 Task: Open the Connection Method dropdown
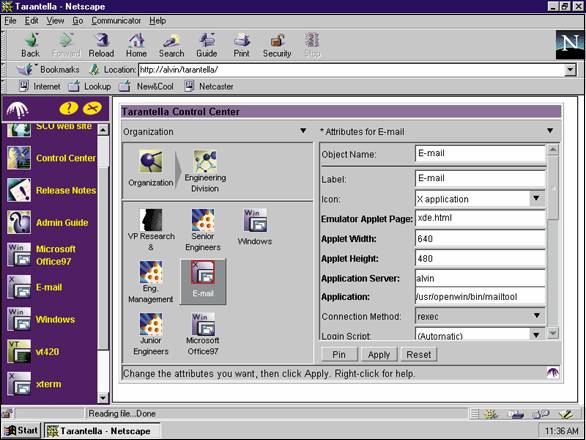click(x=537, y=316)
